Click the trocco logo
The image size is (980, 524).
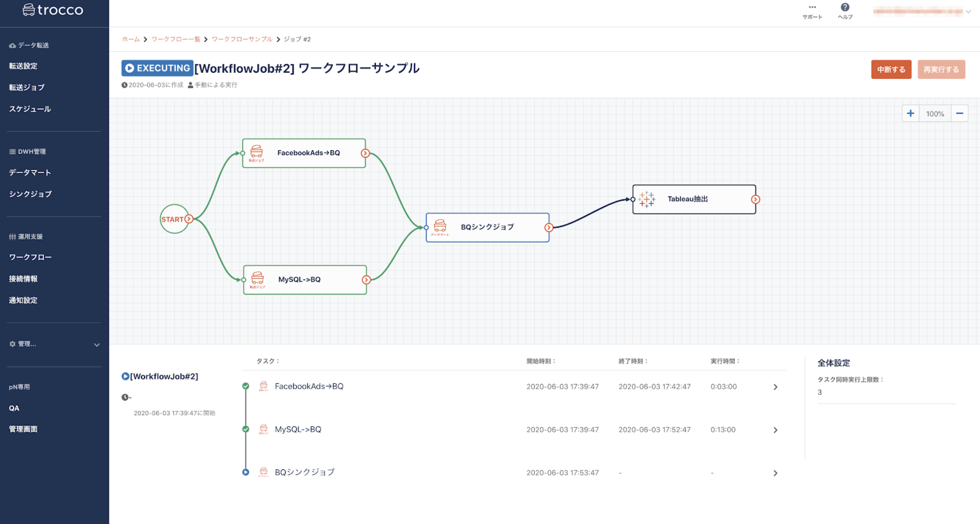click(53, 10)
